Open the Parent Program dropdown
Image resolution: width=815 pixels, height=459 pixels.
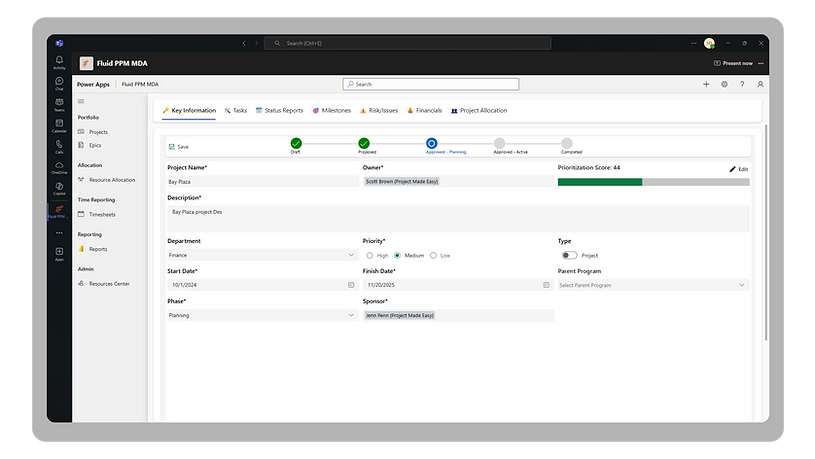point(653,285)
